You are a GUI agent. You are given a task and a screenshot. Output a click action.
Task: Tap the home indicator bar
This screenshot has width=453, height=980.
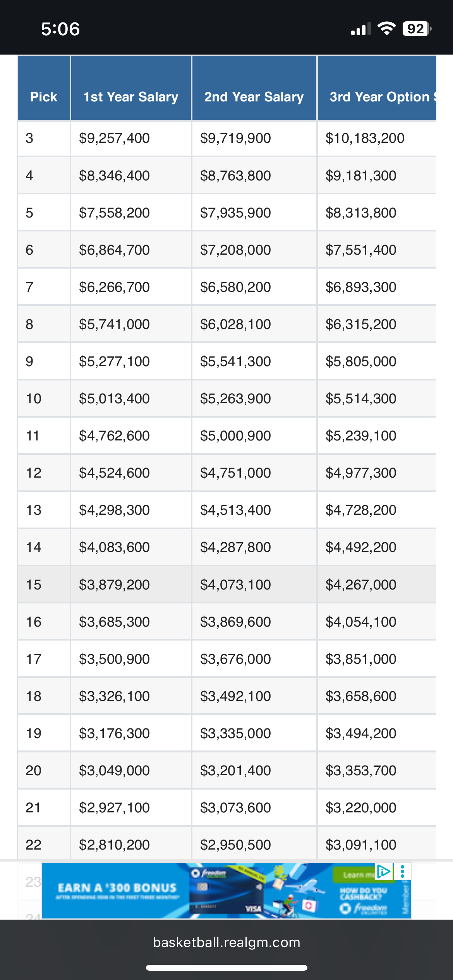tap(226, 968)
